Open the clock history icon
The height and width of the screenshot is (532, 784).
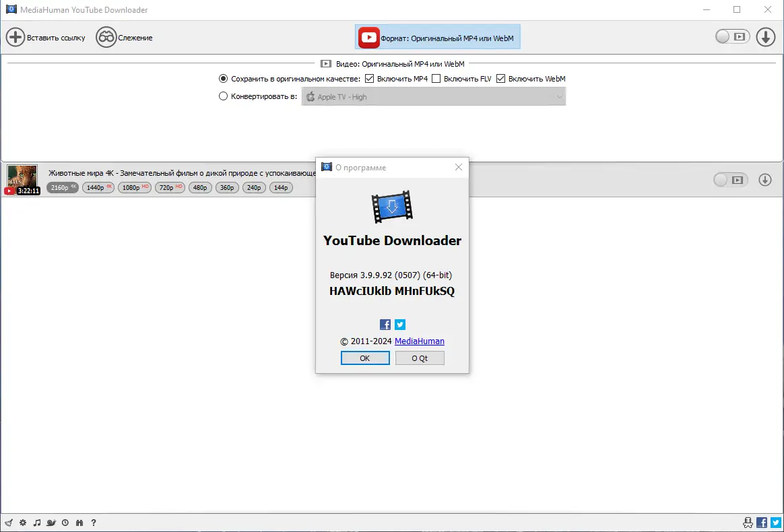pyautogui.click(x=65, y=523)
